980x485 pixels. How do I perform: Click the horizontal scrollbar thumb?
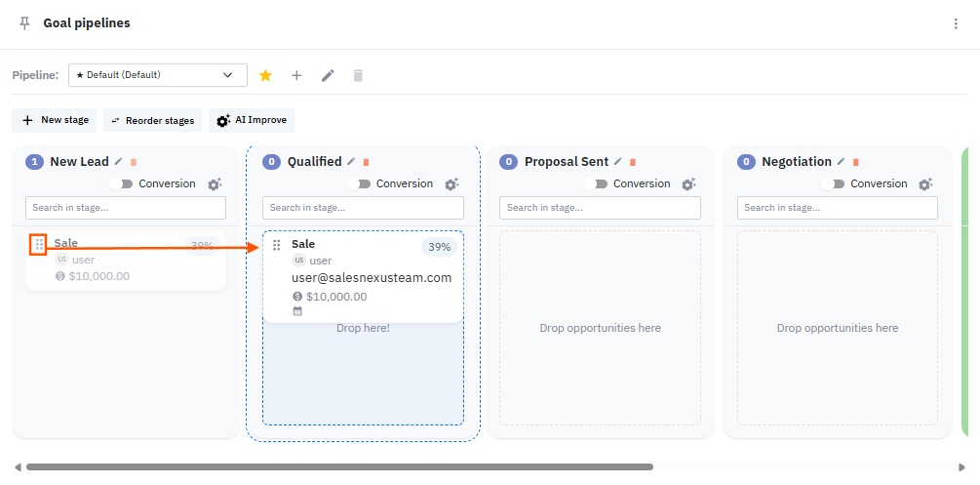(x=339, y=467)
